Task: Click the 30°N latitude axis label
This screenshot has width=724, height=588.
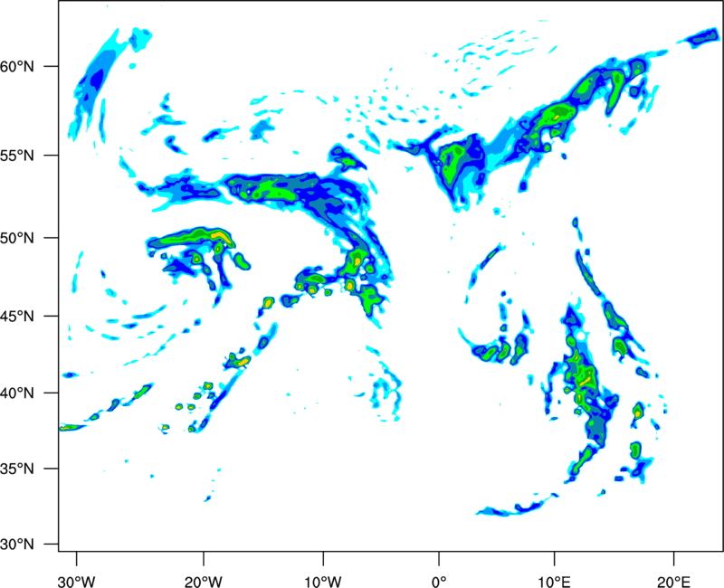Action: [x=17, y=545]
